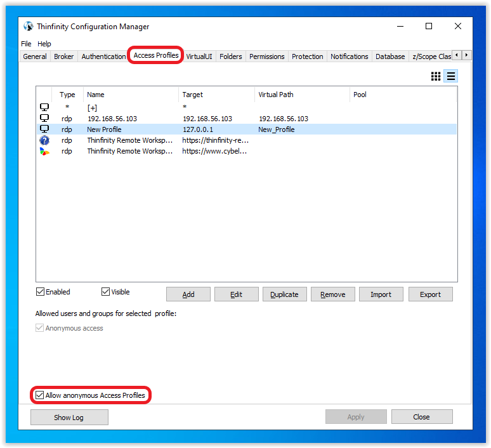Click question-mark globe icon of thinfinity-re profile
The image size is (491, 448).
click(44, 140)
